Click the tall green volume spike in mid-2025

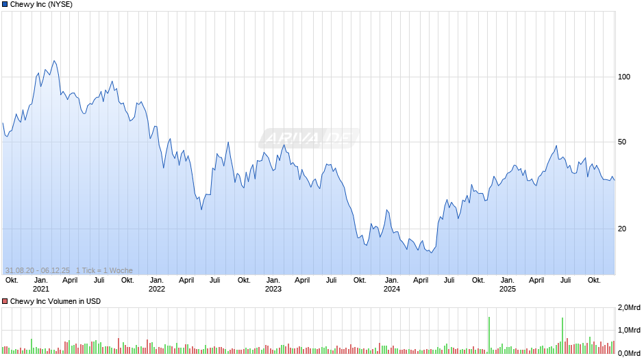pyautogui.click(x=562, y=335)
